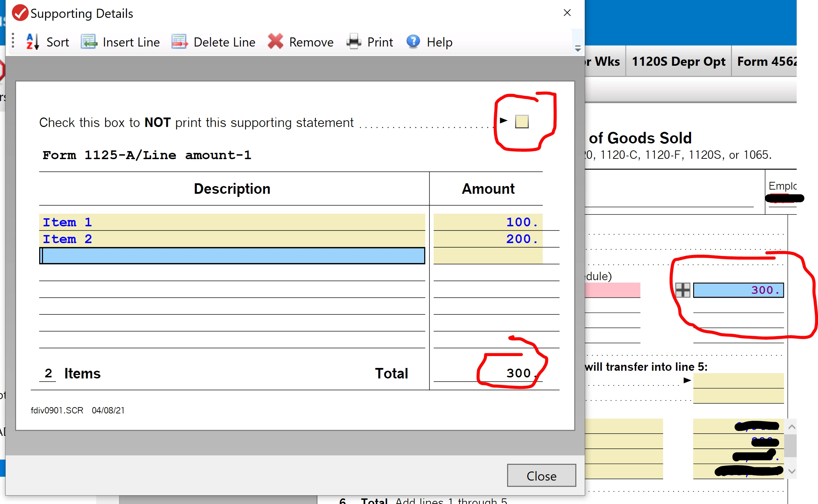
Task: Select the 200 amount field
Action: pyautogui.click(x=488, y=239)
